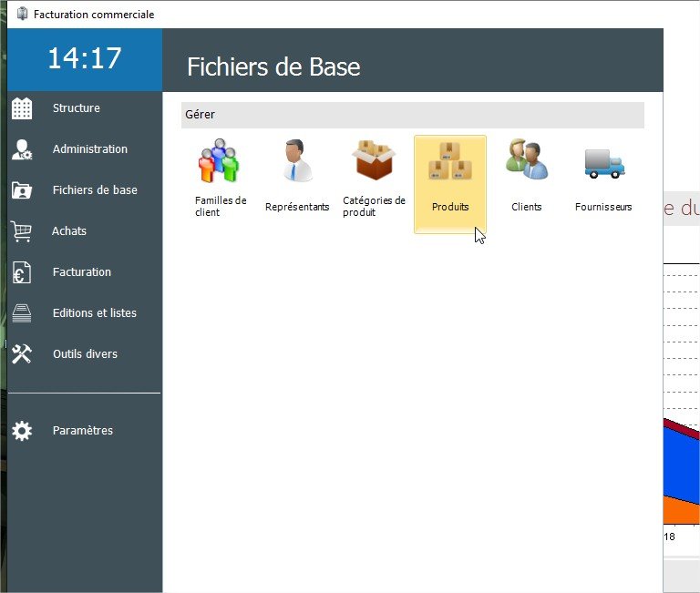Select the Editions et listes menu entry
The width and height of the screenshot is (700, 593).
[95, 313]
